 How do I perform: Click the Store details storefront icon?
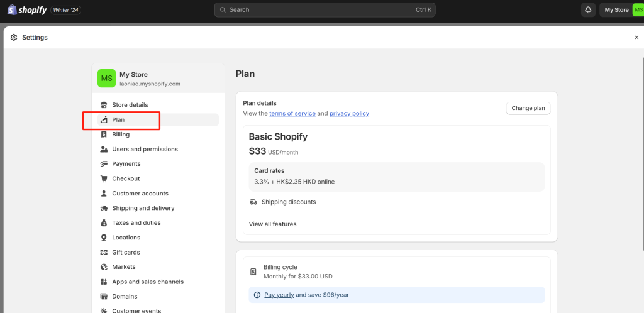coord(104,105)
